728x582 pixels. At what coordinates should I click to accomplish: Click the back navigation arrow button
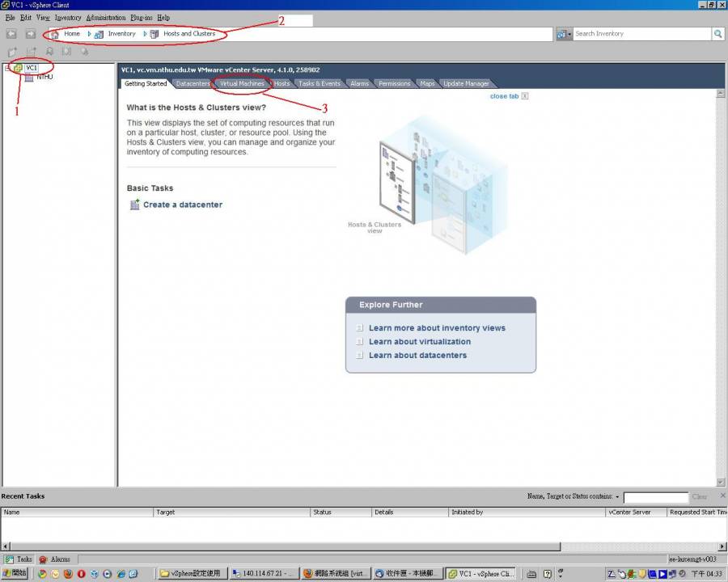coord(11,34)
